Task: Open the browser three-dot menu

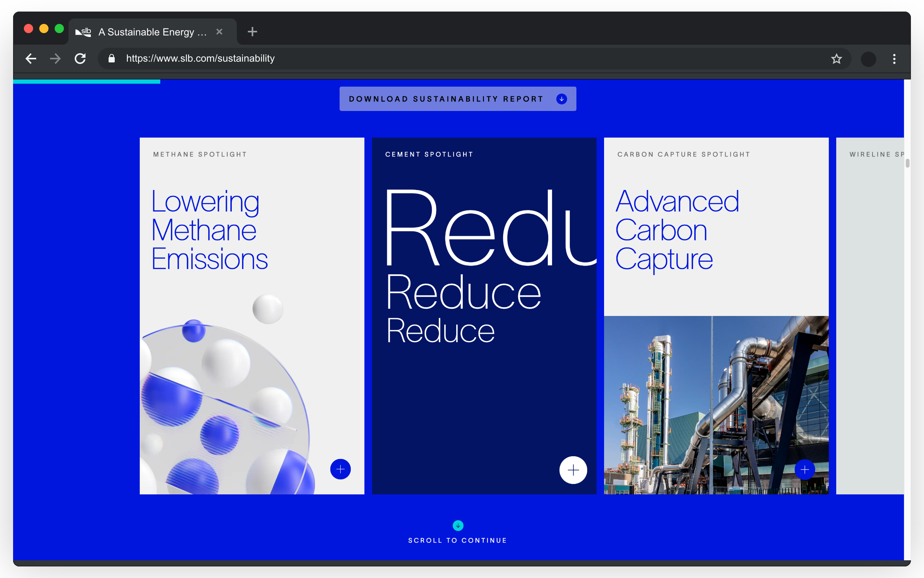Action: pyautogui.click(x=894, y=59)
